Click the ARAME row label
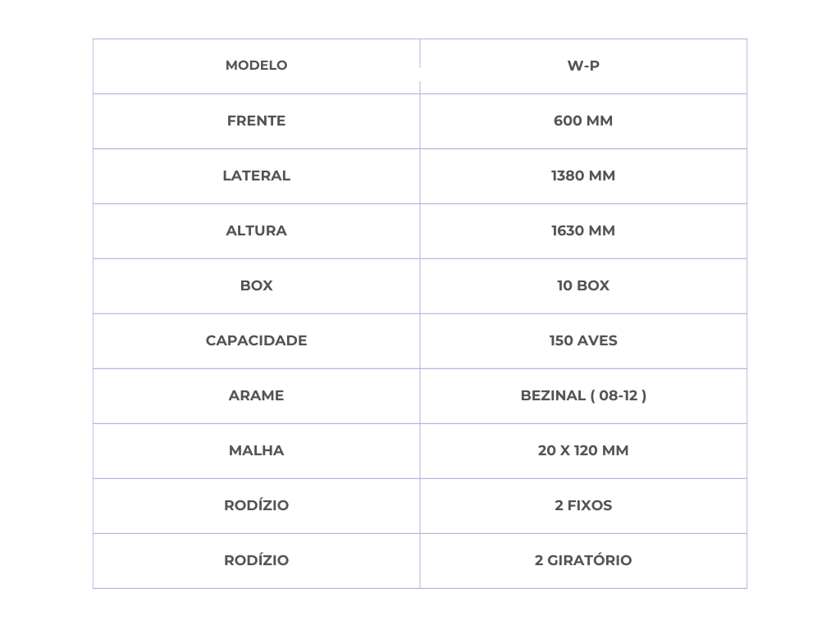840x630 pixels. pyautogui.click(x=256, y=395)
